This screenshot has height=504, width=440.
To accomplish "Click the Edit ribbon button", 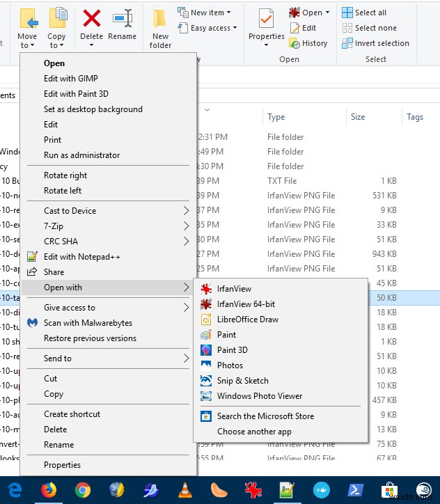I will point(303,28).
